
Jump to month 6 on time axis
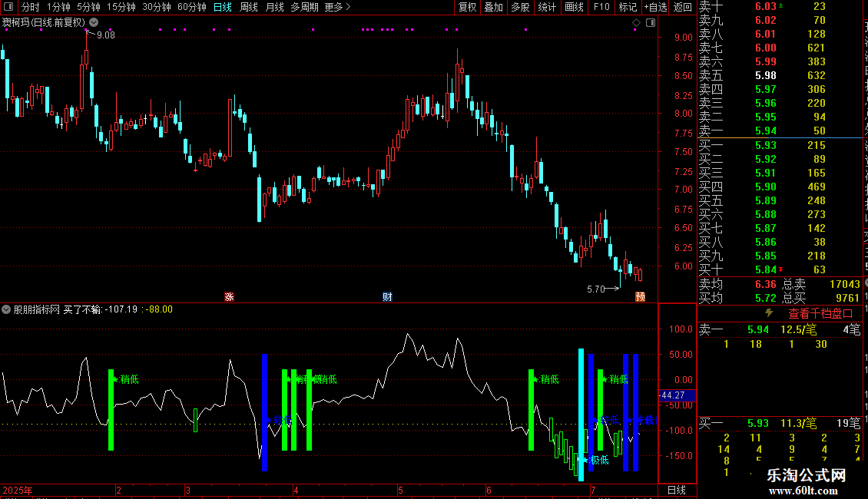(x=489, y=490)
